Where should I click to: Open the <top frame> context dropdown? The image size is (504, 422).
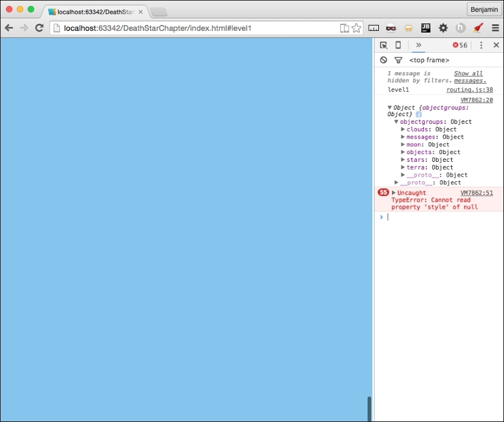point(429,59)
